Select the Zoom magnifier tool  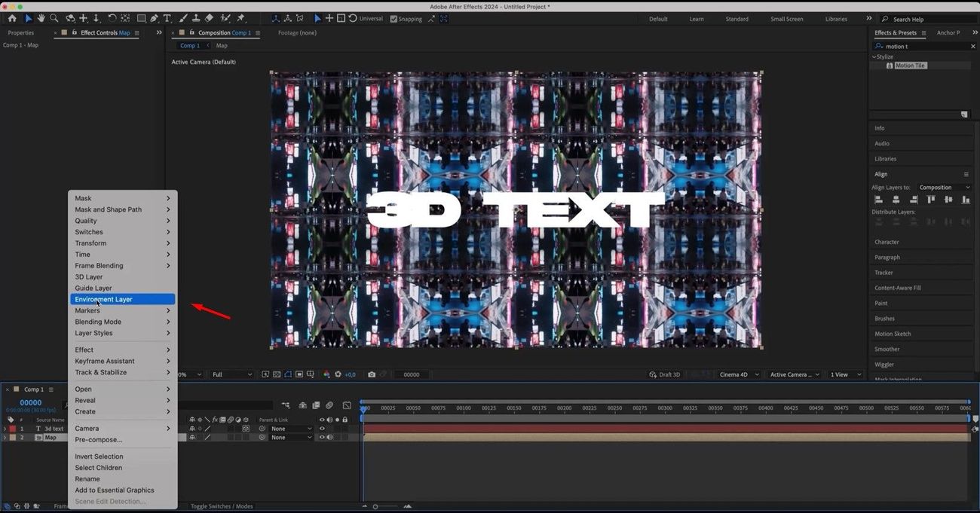pos(54,18)
